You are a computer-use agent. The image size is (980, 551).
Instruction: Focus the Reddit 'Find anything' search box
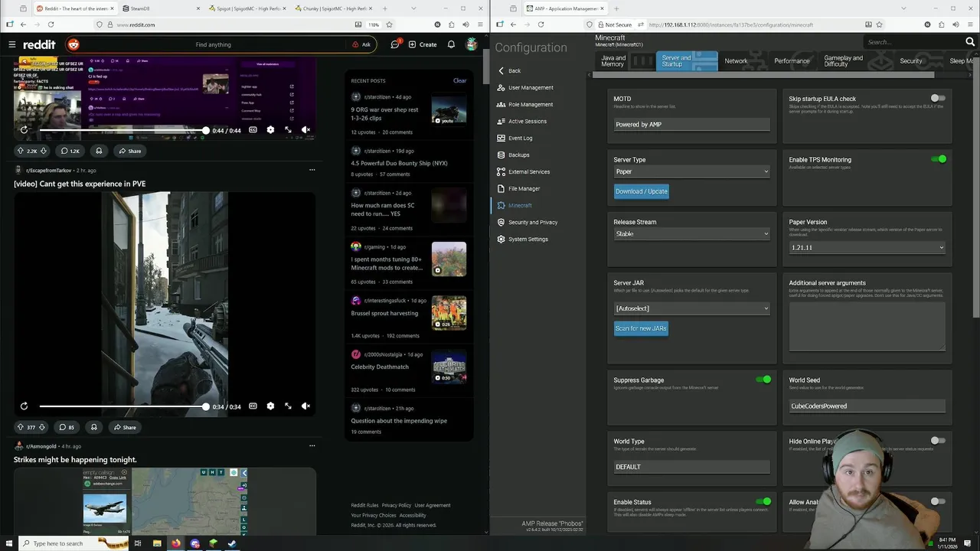pos(213,44)
